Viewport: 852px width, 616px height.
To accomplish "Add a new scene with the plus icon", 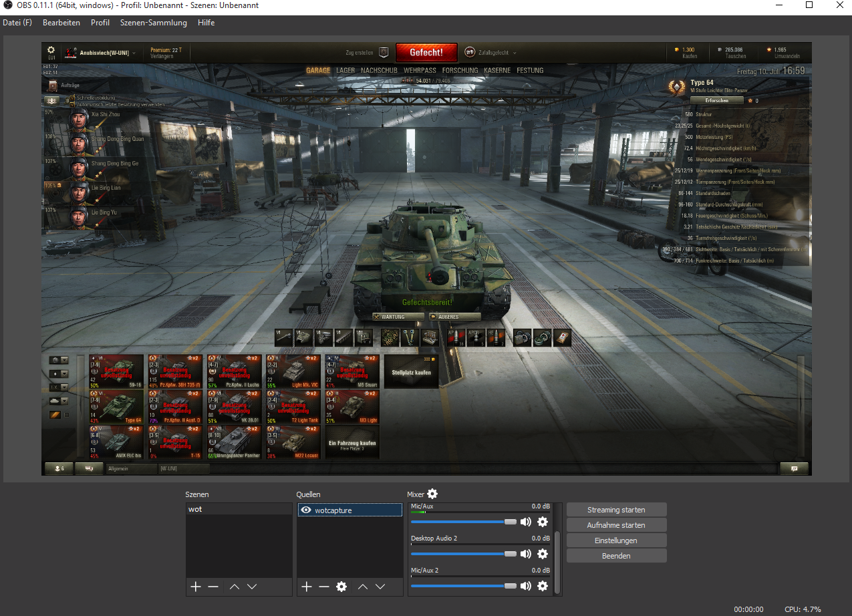I will pos(195,587).
